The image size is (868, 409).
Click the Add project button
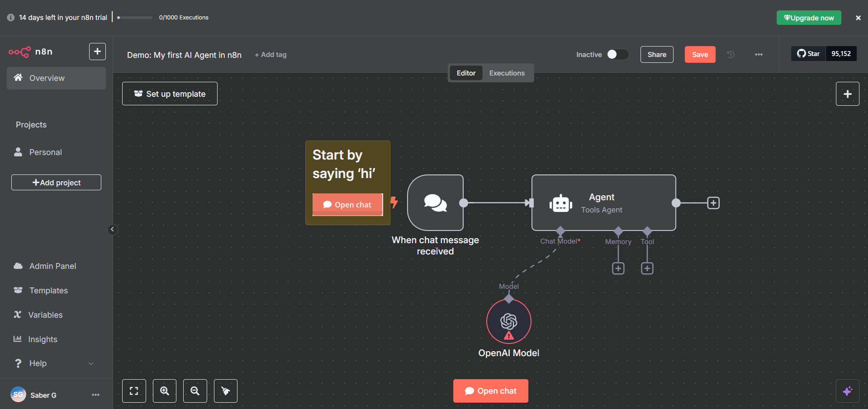pyautogui.click(x=56, y=183)
